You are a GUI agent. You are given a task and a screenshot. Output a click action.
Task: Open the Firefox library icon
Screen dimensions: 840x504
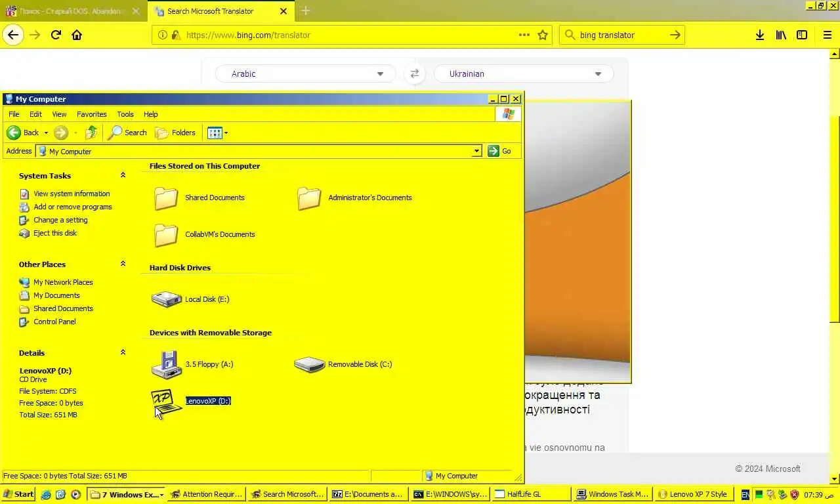[781, 35]
